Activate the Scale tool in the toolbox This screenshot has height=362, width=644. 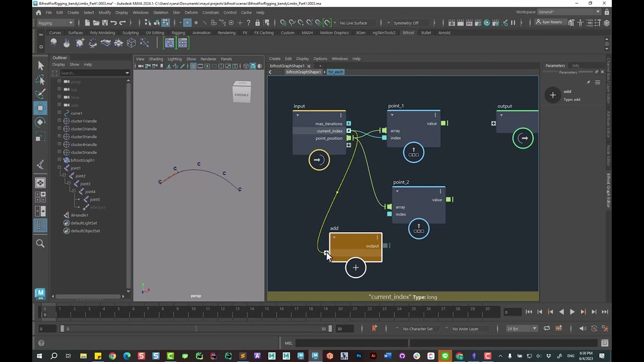coord(41,137)
